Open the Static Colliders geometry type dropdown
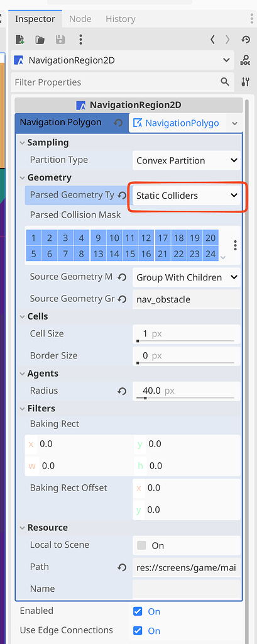Image resolution: width=257 pixels, height=644 pixels. click(187, 196)
